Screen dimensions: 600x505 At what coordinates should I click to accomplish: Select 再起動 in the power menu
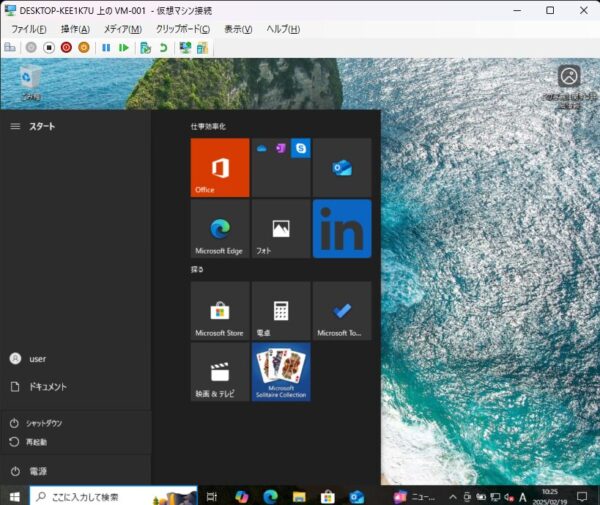pos(76,442)
